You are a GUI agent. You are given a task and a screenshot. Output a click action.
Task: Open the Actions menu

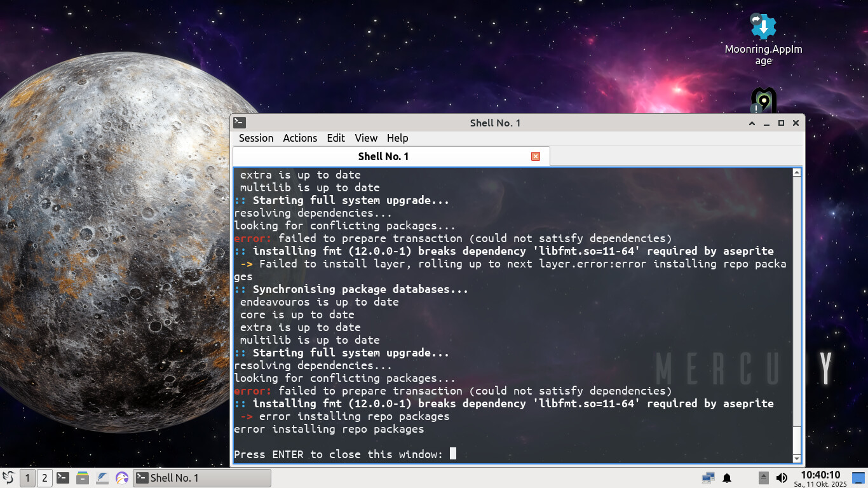299,138
